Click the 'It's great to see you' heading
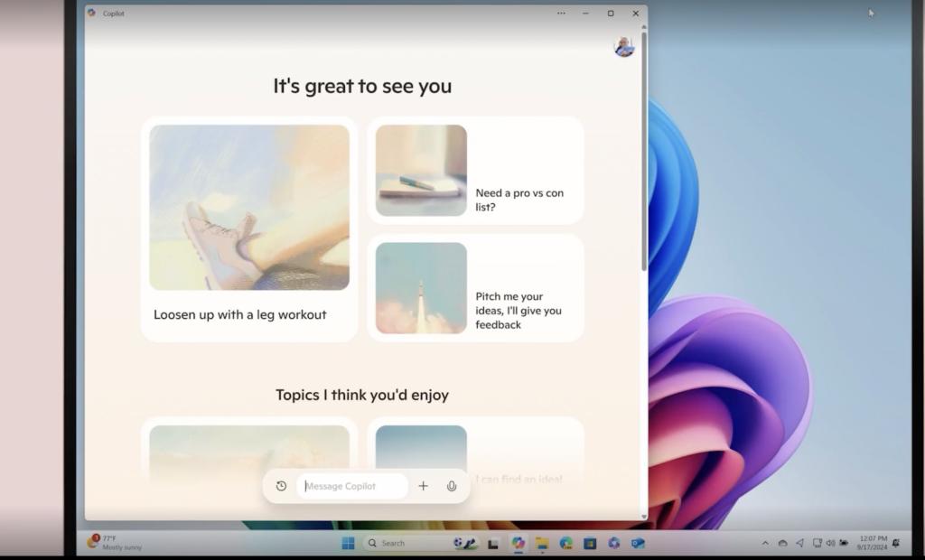 click(x=362, y=86)
